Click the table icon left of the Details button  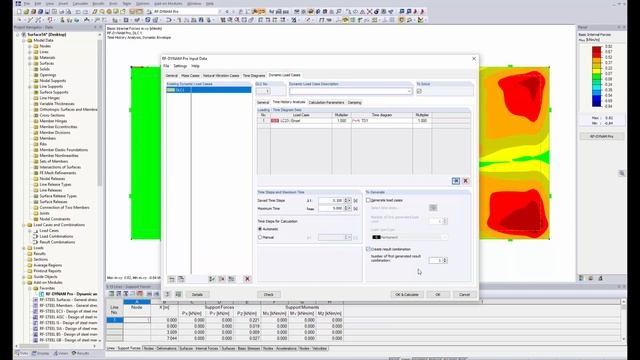[178, 294]
